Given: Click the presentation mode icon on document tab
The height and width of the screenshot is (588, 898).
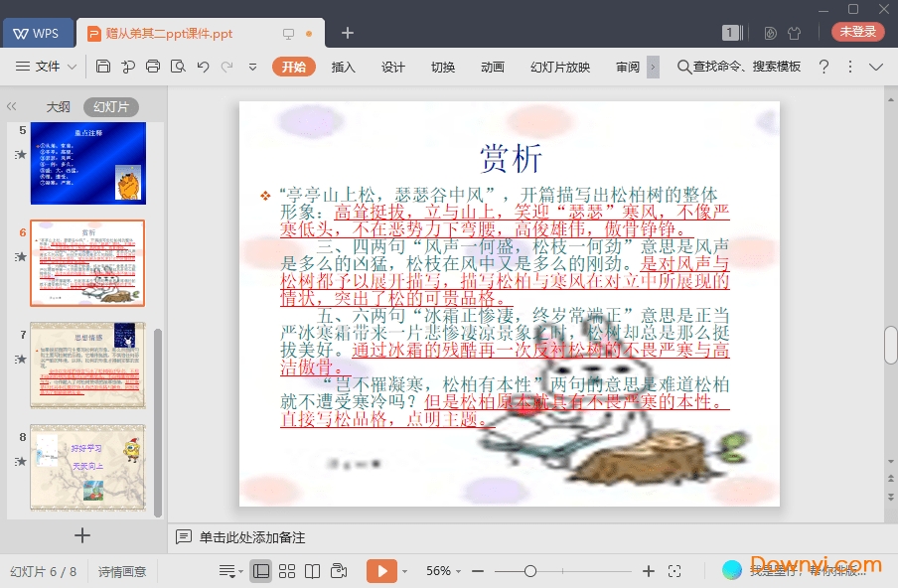Looking at the screenshot, I should (x=289, y=34).
